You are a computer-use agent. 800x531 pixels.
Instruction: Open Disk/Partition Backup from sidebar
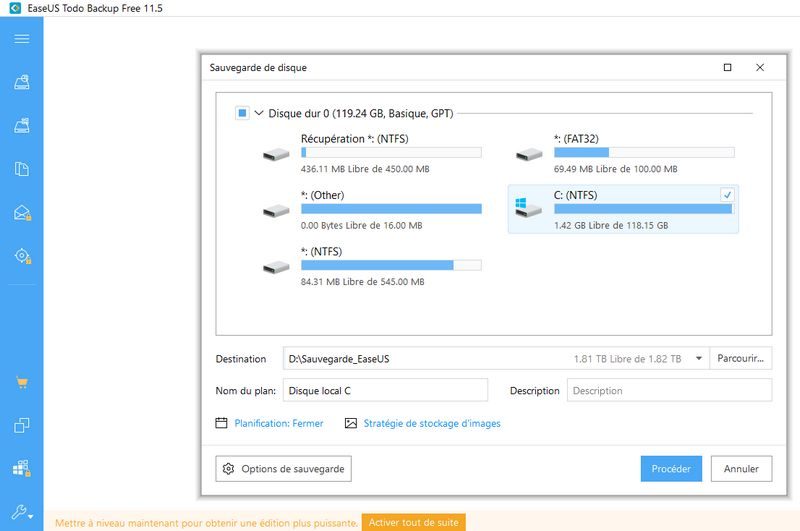pos(21,82)
